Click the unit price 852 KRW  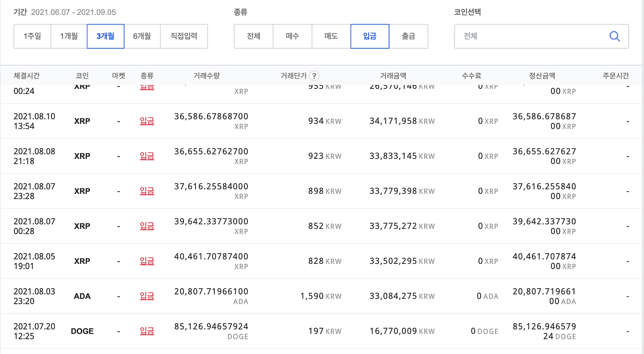pyautogui.click(x=325, y=226)
